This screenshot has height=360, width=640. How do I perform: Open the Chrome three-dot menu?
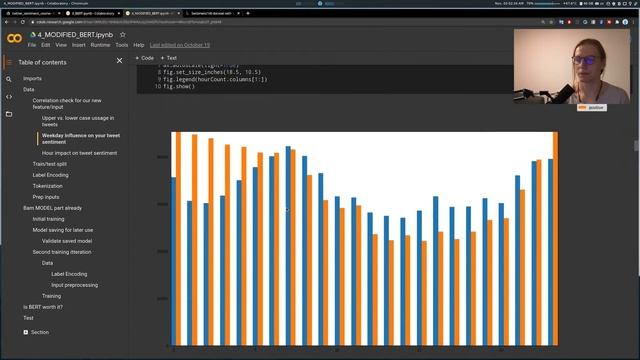(x=634, y=22)
